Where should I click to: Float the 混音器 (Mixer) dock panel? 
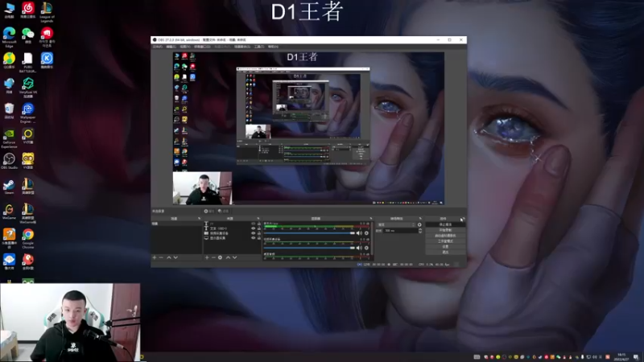click(x=371, y=218)
